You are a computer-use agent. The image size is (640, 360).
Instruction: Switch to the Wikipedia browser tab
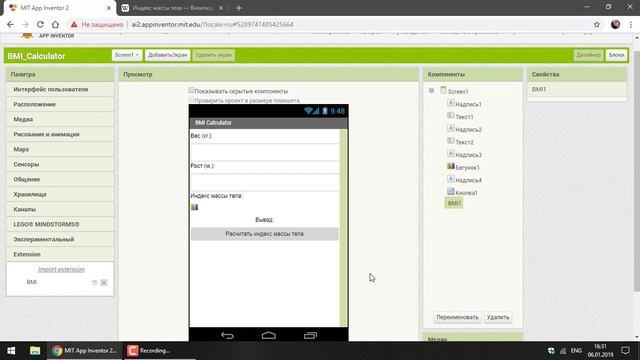171,8
